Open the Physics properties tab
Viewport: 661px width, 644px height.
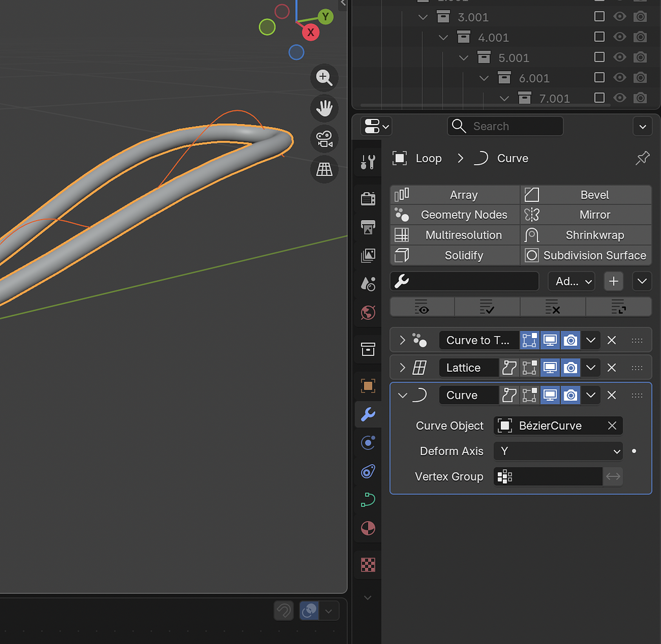[368, 443]
